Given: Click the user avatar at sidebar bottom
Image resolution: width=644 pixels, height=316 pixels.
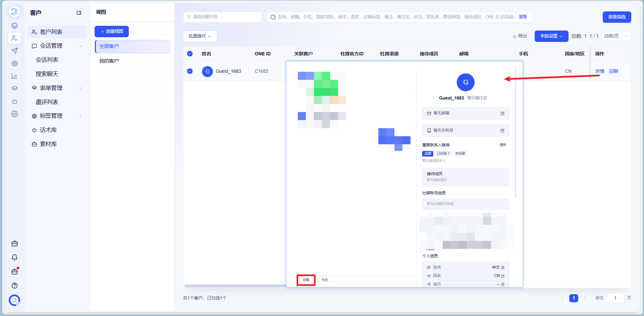Looking at the screenshot, I should (14, 300).
